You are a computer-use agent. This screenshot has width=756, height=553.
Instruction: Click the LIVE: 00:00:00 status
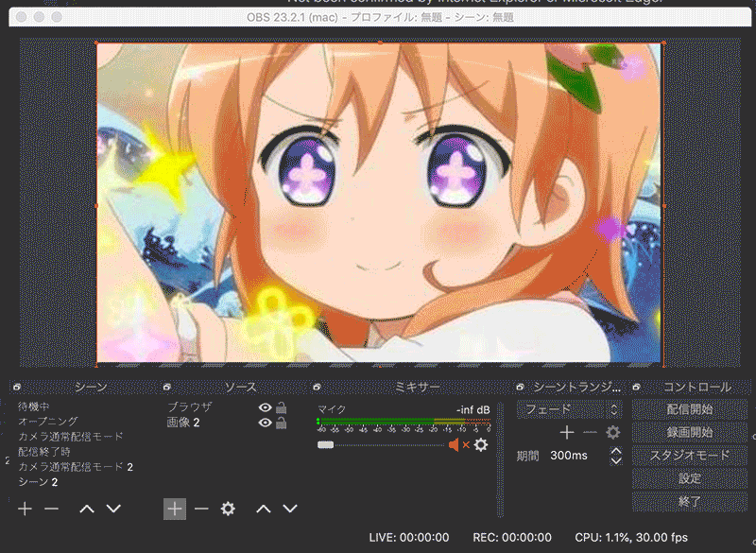tap(409, 538)
